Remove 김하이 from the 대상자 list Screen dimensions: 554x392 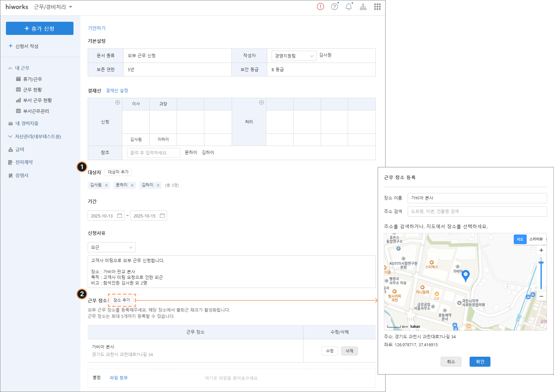click(158, 185)
